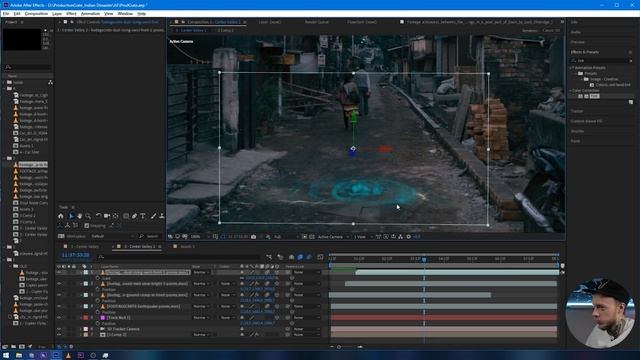The height and width of the screenshot is (360, 640).
Task: Click the Transparency Grid icon in viewer
Action: point(312,237)
